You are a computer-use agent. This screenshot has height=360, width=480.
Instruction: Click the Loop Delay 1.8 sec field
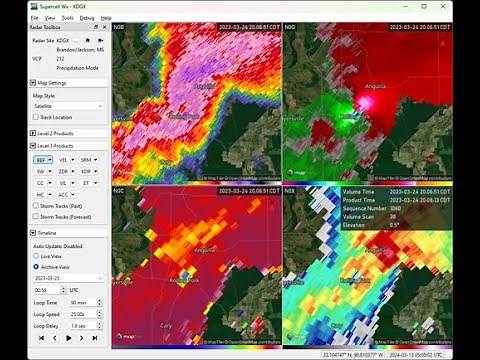click(x=83, y=326)
